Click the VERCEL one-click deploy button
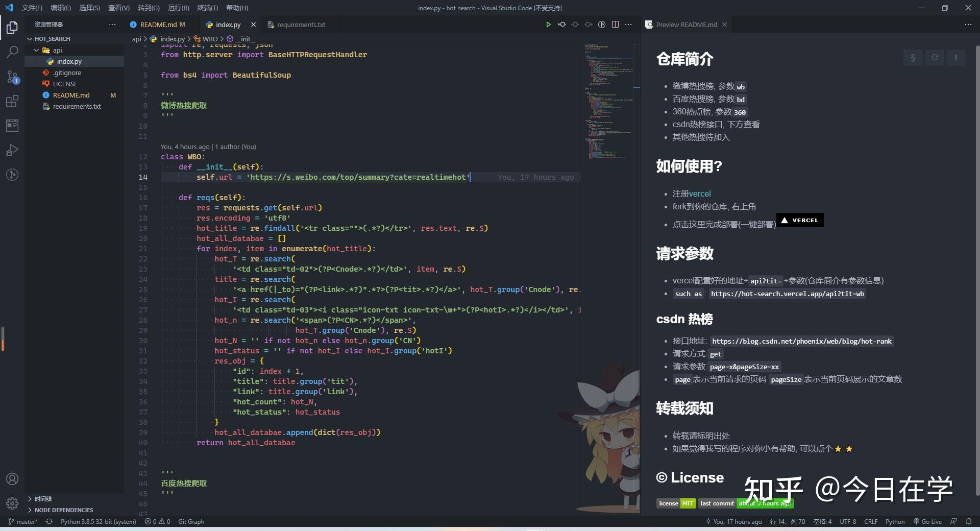This screenshot has width=980, height=531. [799, 220]
